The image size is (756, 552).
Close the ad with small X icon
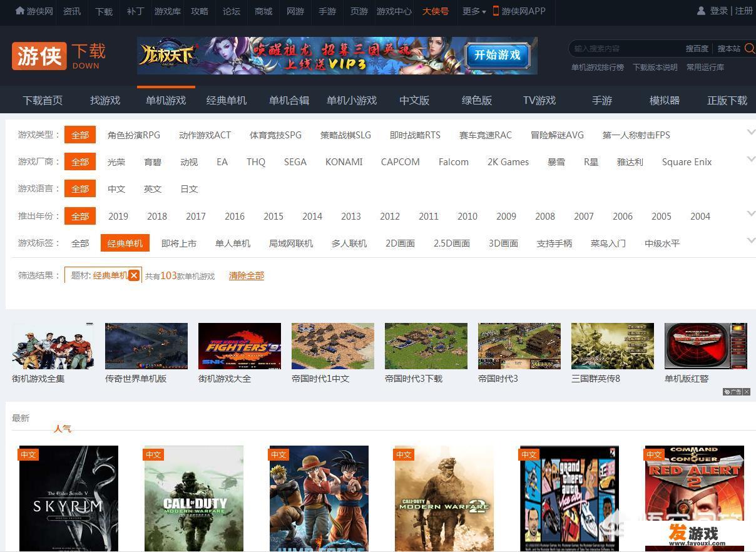coord(746,392)
